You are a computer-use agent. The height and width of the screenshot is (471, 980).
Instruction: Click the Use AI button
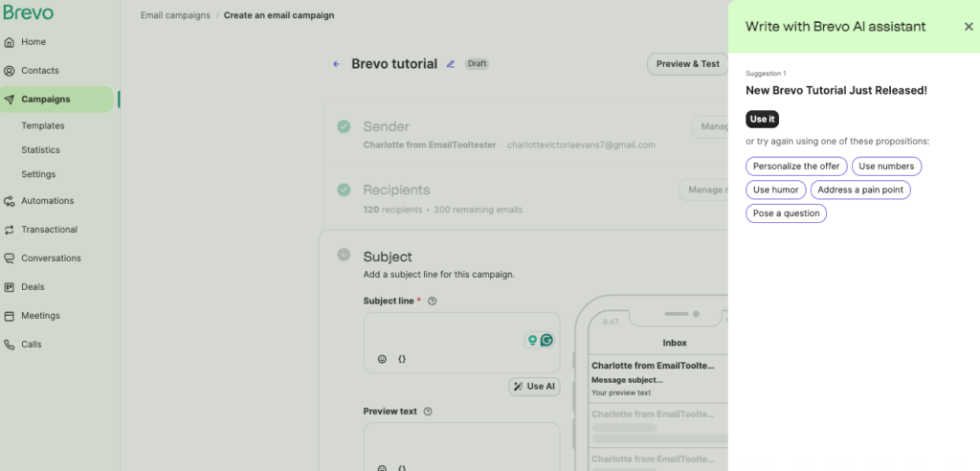534,387
